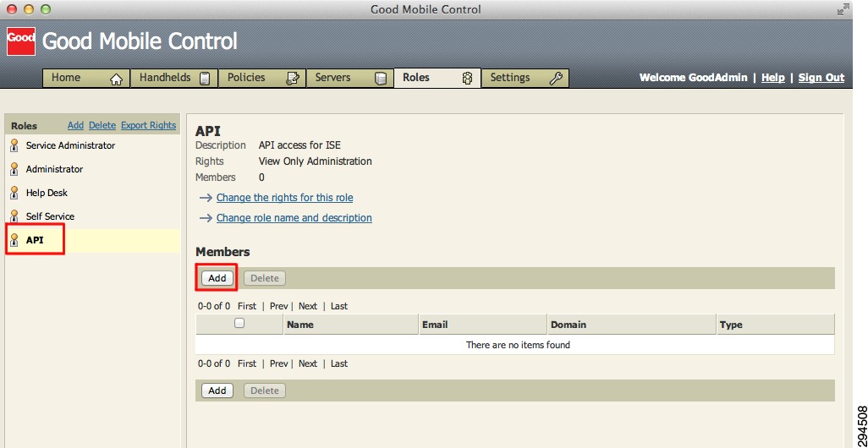Click the Add button below Members table

pyautogui.click(x=217, y=391)
